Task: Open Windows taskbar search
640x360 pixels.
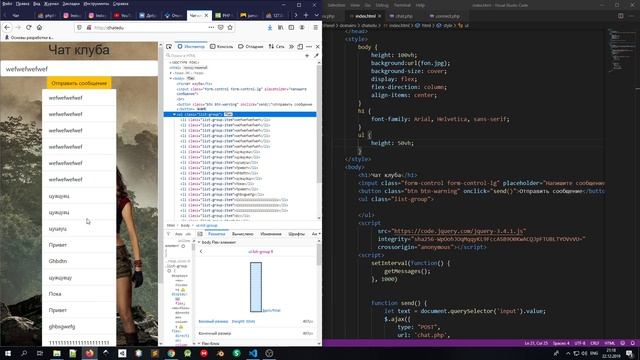Action: coord(24,353)
